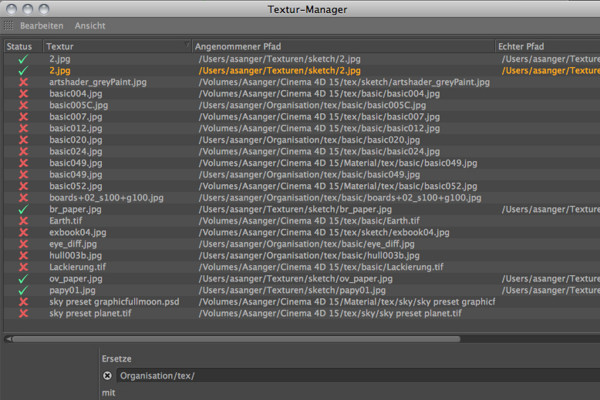Click the red X status of Earth.tif
600x400 pixels.
click(x=23, y=221)
